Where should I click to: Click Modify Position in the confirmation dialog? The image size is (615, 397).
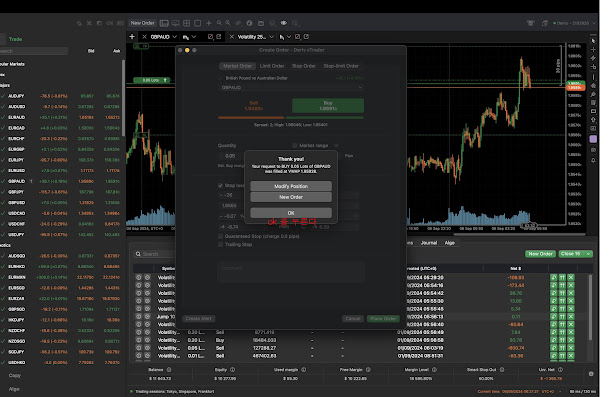[291, 186]
